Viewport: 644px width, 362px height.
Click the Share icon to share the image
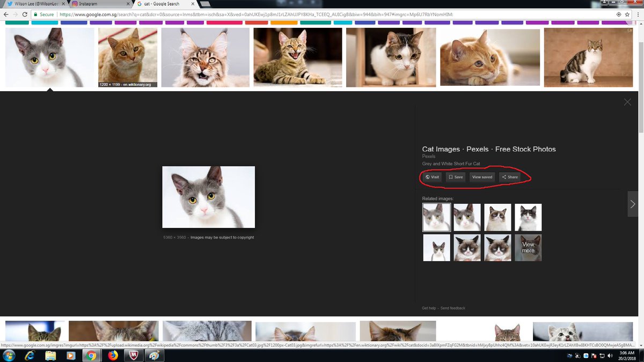click(x=503, y=176)
